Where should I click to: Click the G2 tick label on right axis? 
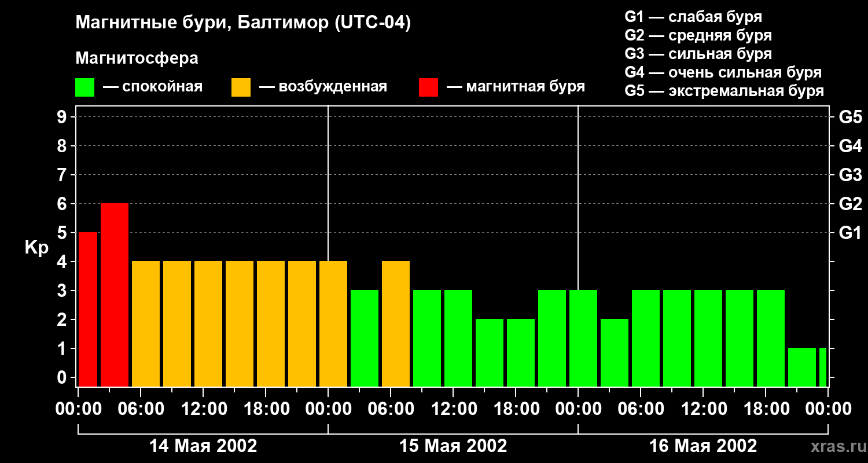tap(850, 204)
